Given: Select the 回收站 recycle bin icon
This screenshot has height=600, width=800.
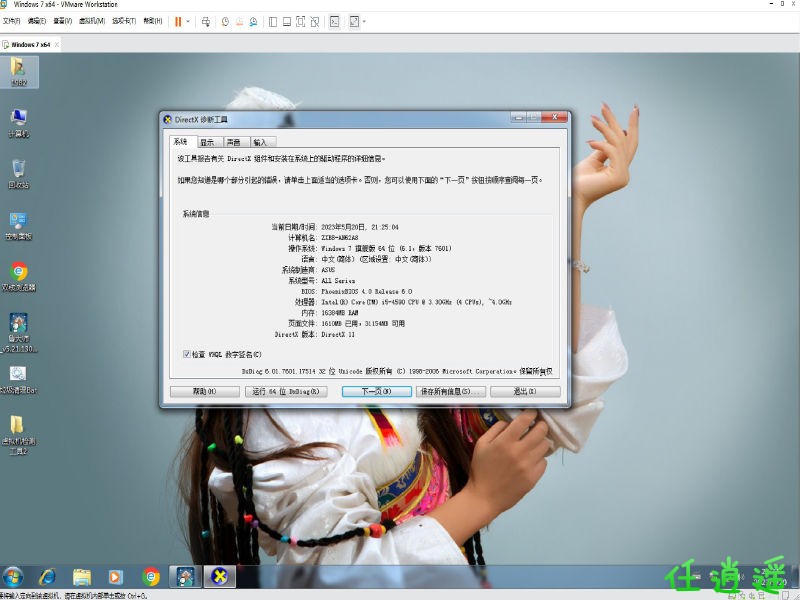Looking at the screenshot, I should (x=19, y=174).
